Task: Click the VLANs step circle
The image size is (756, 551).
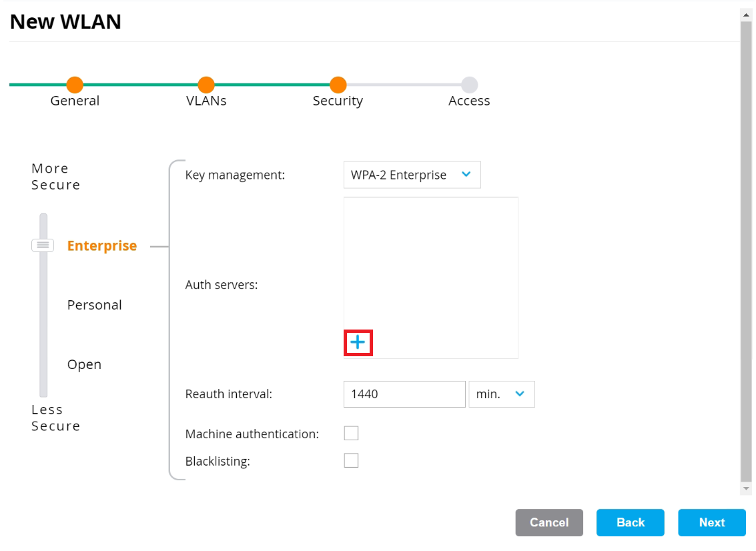Action: [x=206, y=85]
